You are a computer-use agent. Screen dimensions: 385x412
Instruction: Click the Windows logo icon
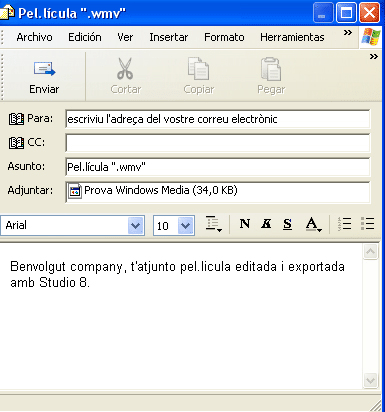point(371,37)
